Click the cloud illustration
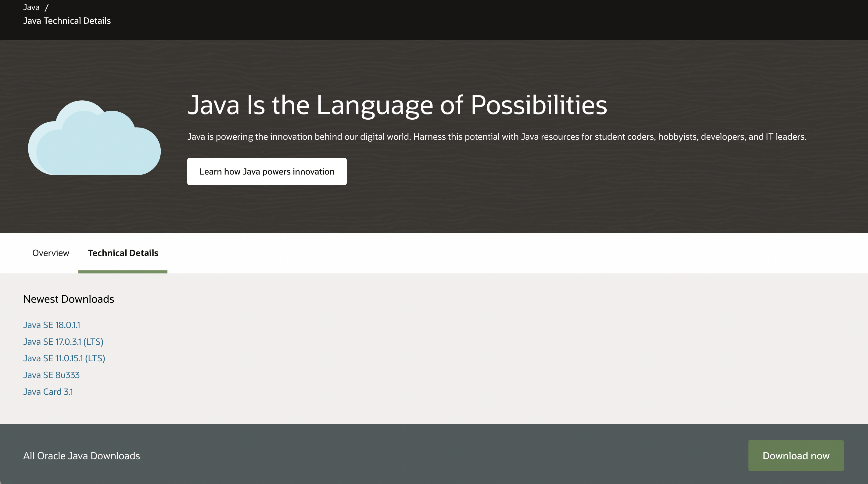Viewport: 868px width, 484px height. [94, 138]
